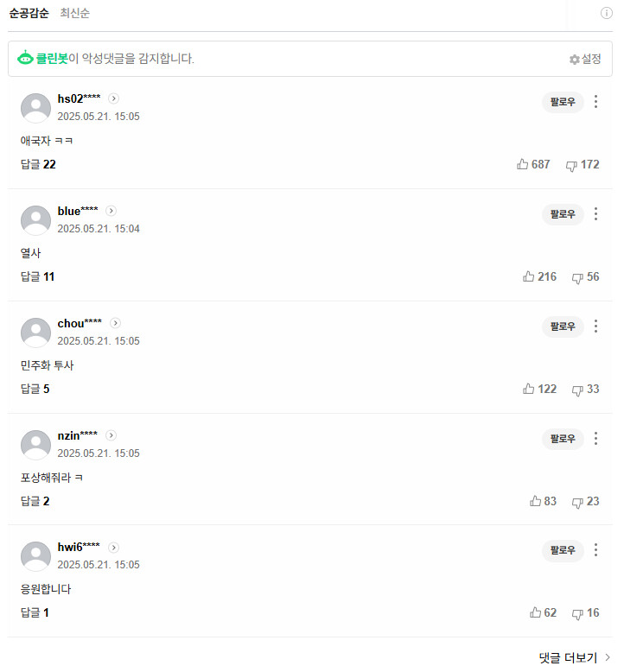Screen dimensions: 624x672
Task: Dislike the comment by hs02****
Action: [x=571, y=165]
